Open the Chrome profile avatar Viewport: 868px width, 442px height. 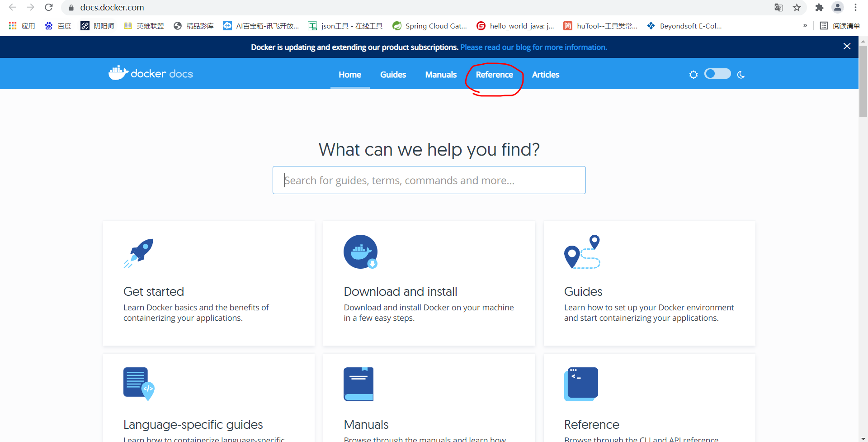click(x=838, y=7)
